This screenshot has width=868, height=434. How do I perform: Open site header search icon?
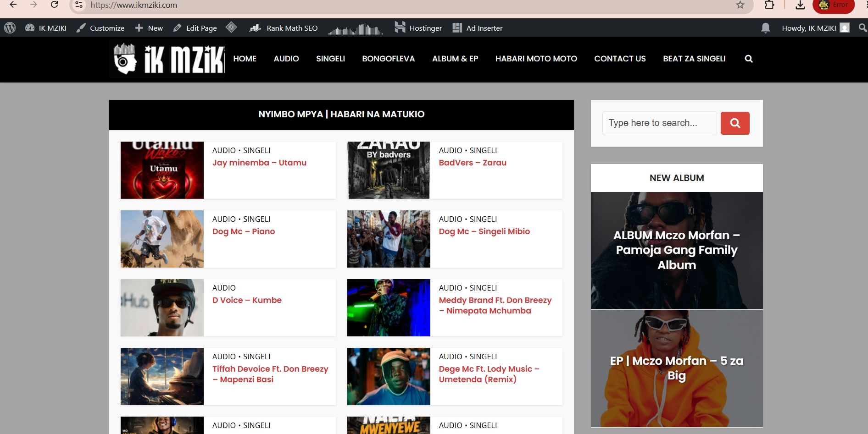pos(749,59)
